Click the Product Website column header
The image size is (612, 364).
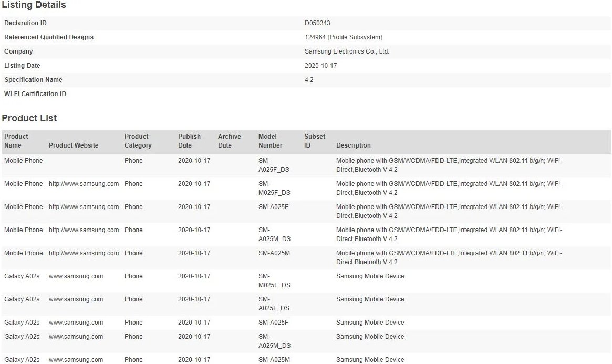point(74,145)
